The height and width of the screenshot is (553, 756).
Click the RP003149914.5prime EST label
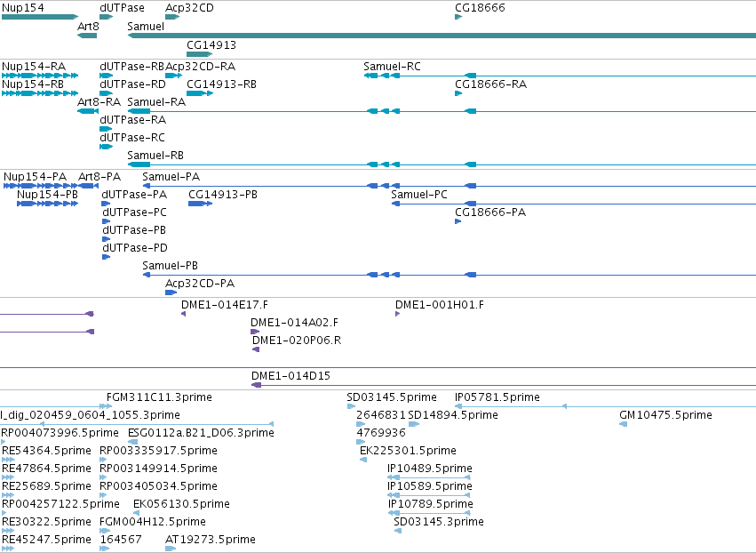pyautogui.click(x=159, y=469)
